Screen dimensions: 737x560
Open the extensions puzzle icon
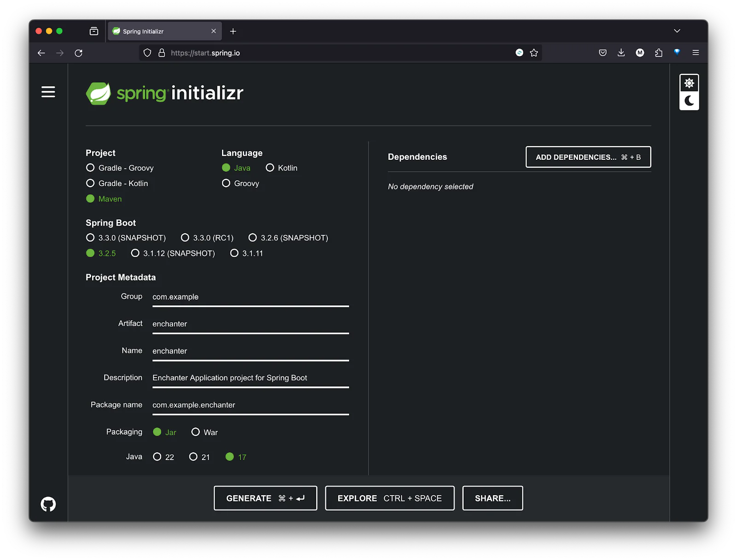coord(659,53)
